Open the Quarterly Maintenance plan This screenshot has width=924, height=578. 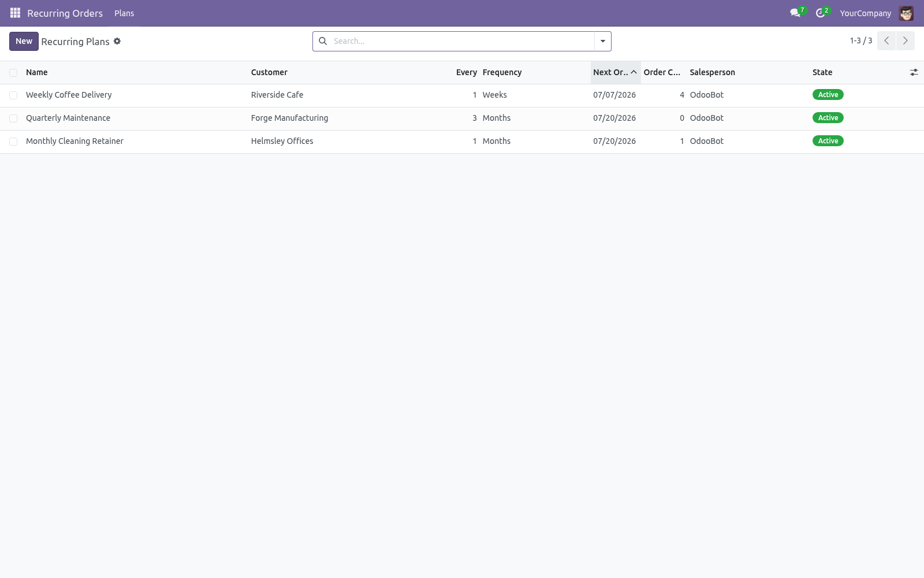(x=68, y=118)
